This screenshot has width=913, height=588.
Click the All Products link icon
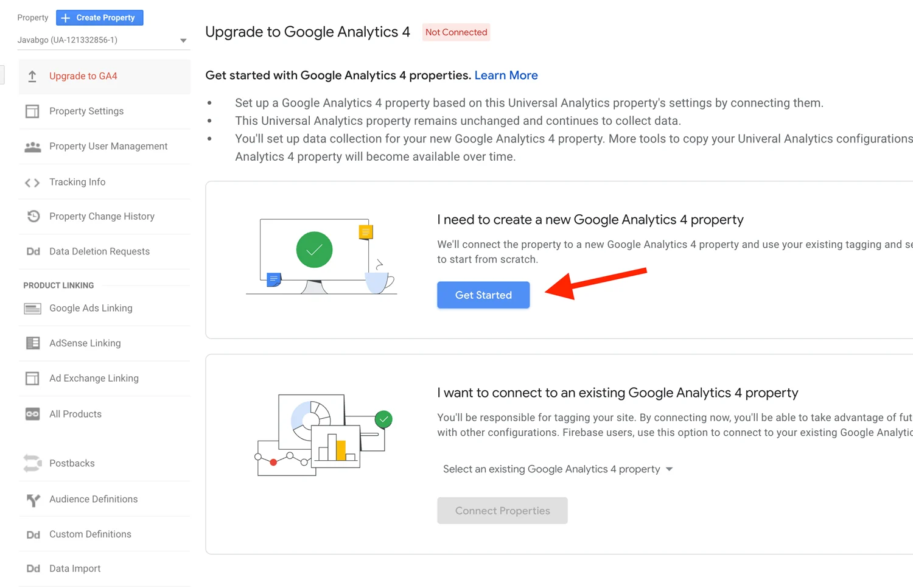[32, 414]
